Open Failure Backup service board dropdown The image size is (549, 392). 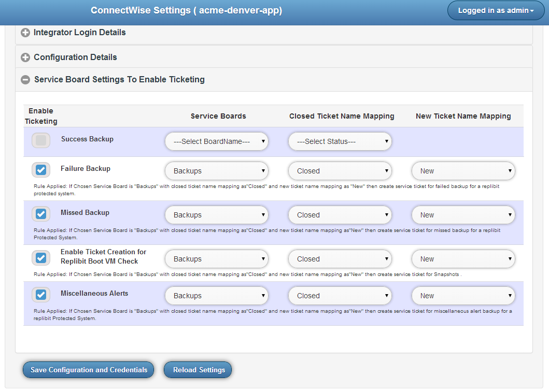(217, 171)
